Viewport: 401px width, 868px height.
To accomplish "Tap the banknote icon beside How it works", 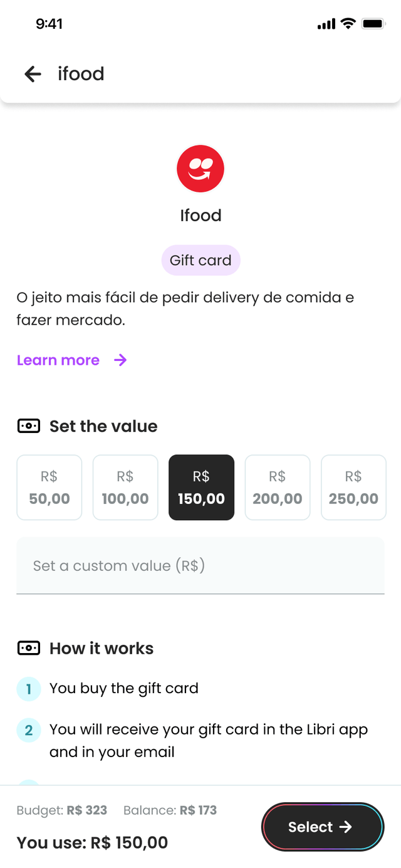I will click(x=29, y=648).
